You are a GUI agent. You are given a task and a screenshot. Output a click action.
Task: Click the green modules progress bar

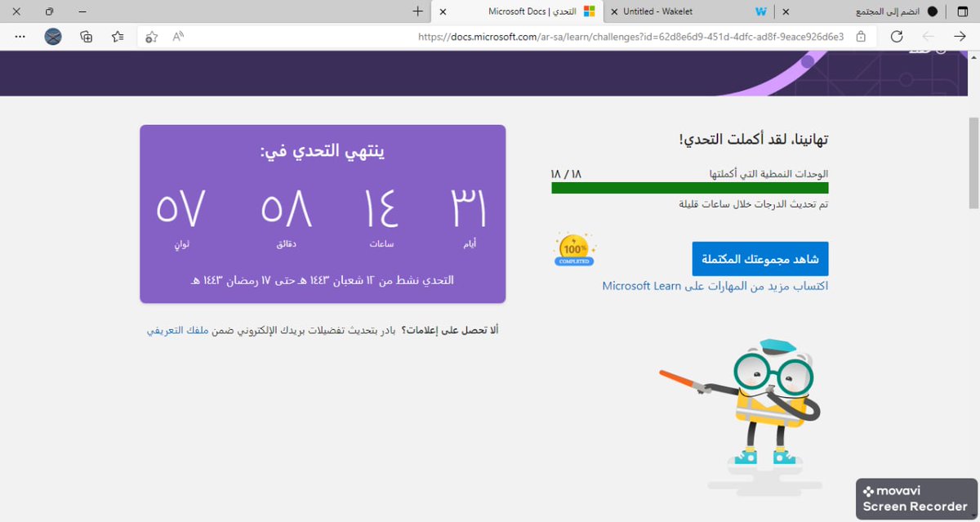[690, 188]
